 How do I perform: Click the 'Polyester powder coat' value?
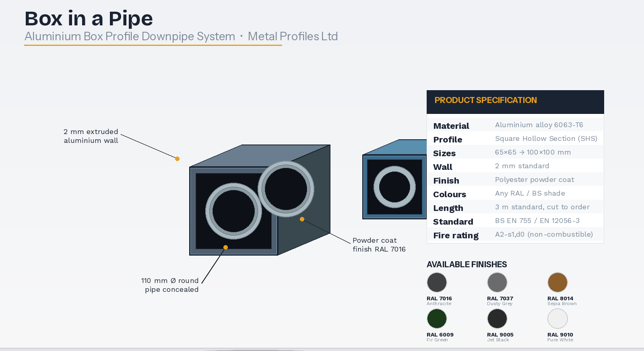tap(535, 180)
